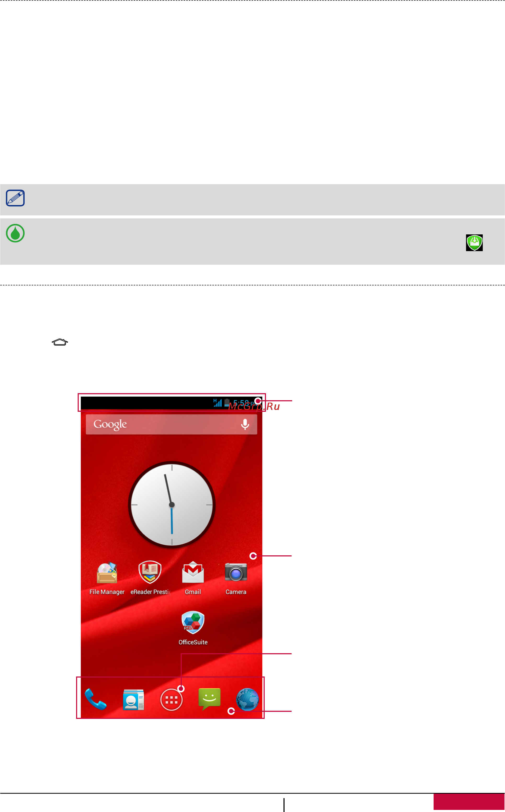
Task: Tap the signal strength status icon
Action: coord(217,403)
